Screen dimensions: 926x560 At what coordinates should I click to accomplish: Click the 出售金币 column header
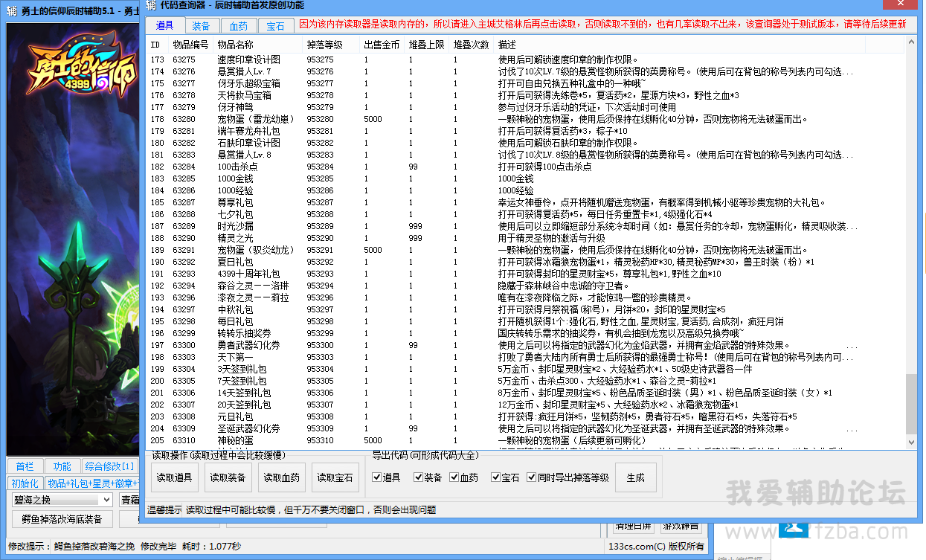[x=382, y=45]
